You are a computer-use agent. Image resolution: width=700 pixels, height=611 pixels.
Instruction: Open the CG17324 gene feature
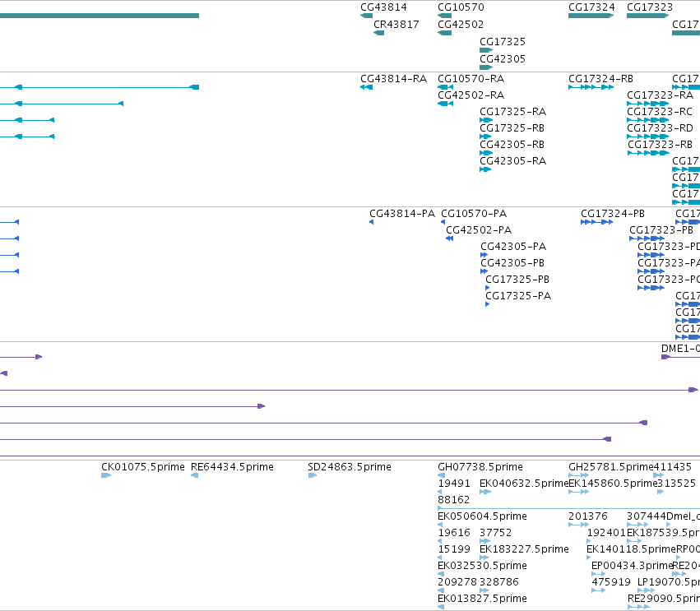click(x=591, y=16)
